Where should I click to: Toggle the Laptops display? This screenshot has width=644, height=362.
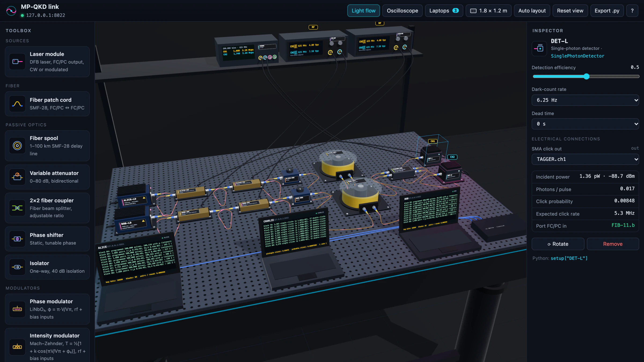coord(444,11)
